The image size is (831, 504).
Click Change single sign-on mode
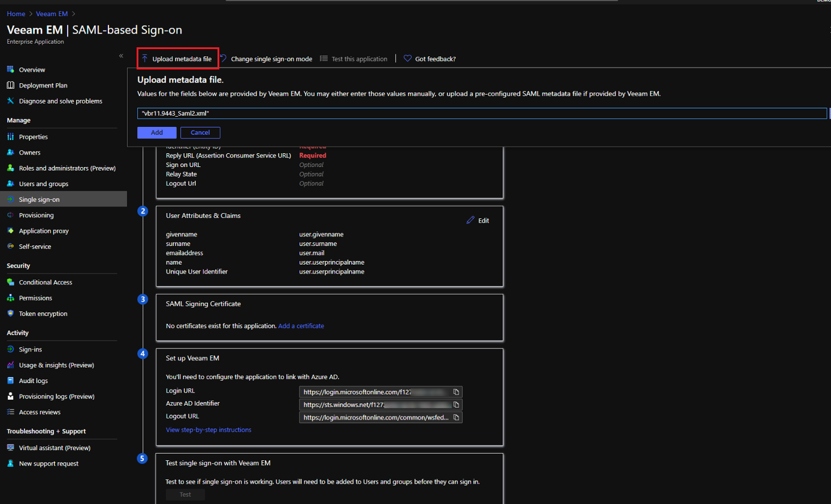[266, 59]
